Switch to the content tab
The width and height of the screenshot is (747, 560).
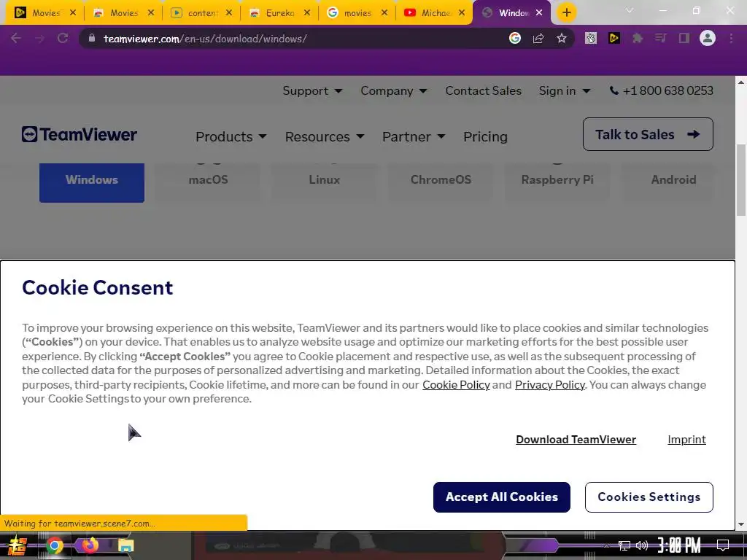click(201, 13)
